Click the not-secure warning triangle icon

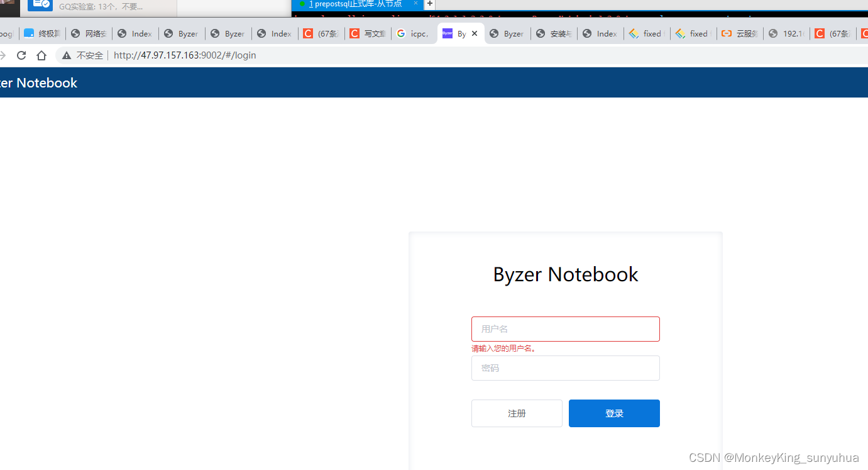pos(67,55)
